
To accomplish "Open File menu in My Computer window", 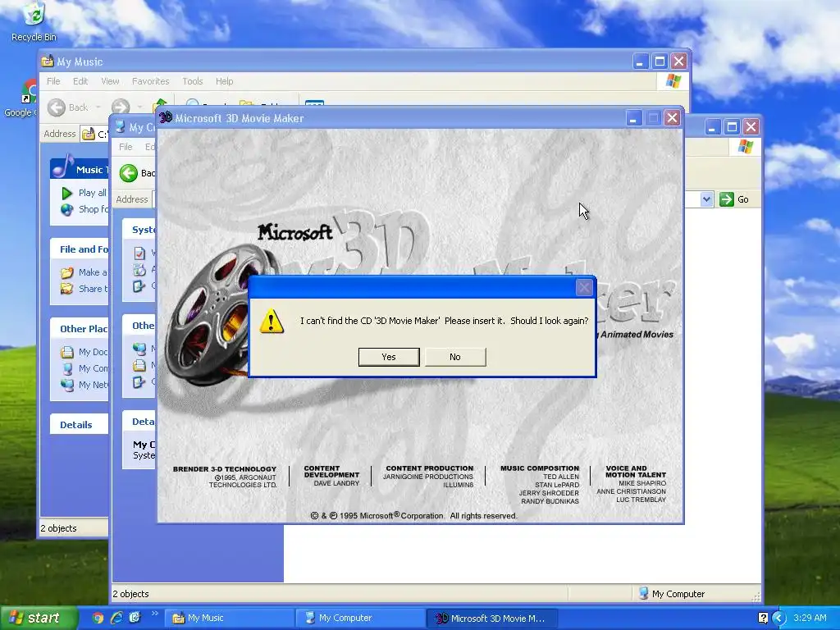I will pos(126,147).
